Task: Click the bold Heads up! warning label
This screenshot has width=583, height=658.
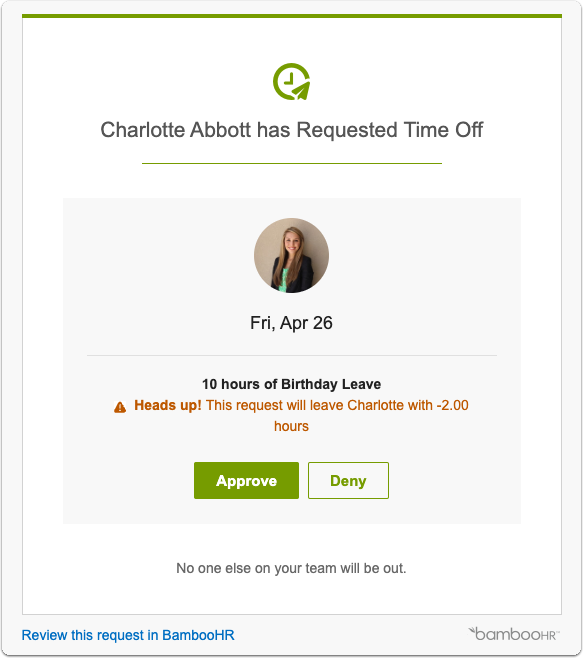Action: coord(168,405)
